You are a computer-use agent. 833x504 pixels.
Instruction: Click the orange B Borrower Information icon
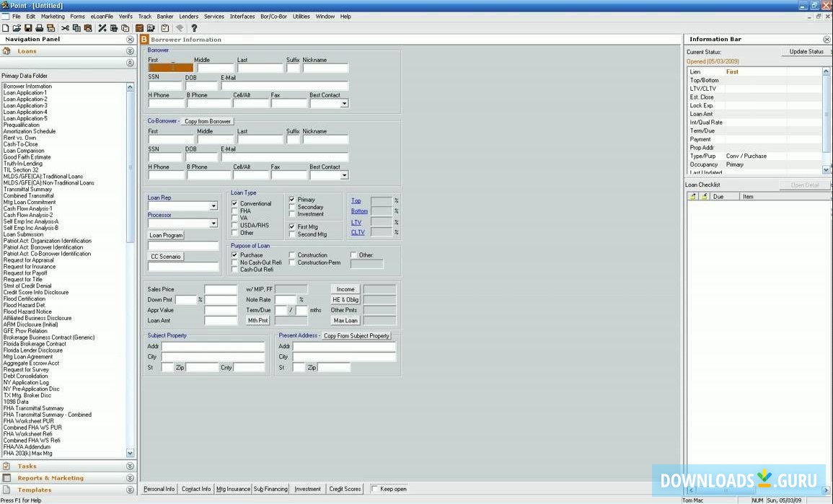144,40
